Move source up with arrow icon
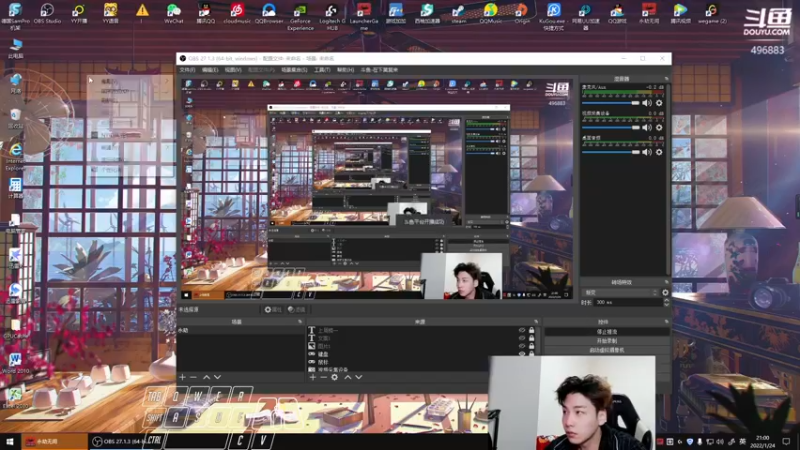 click(x=347, y=377)
